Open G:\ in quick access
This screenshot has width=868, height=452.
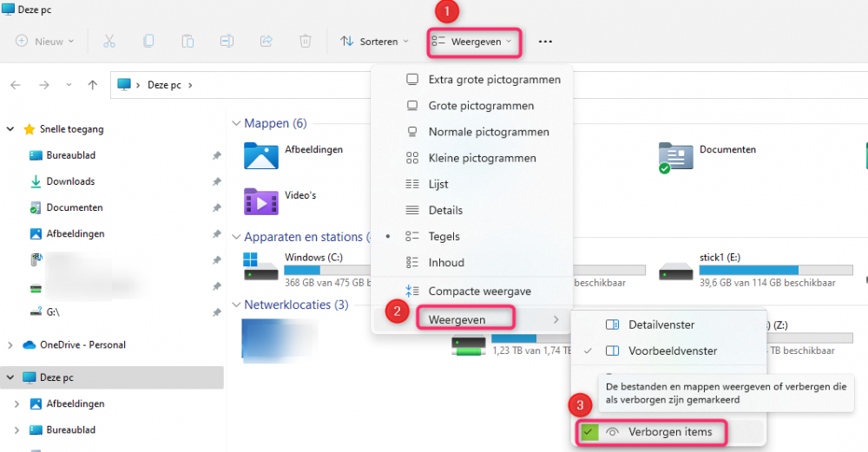(x=53, y=312)
